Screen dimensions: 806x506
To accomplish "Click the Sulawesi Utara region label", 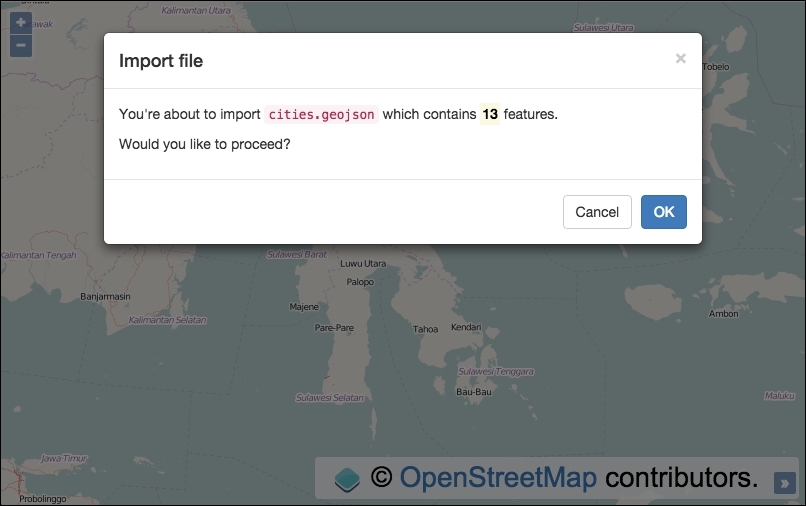I will [603, 28].
